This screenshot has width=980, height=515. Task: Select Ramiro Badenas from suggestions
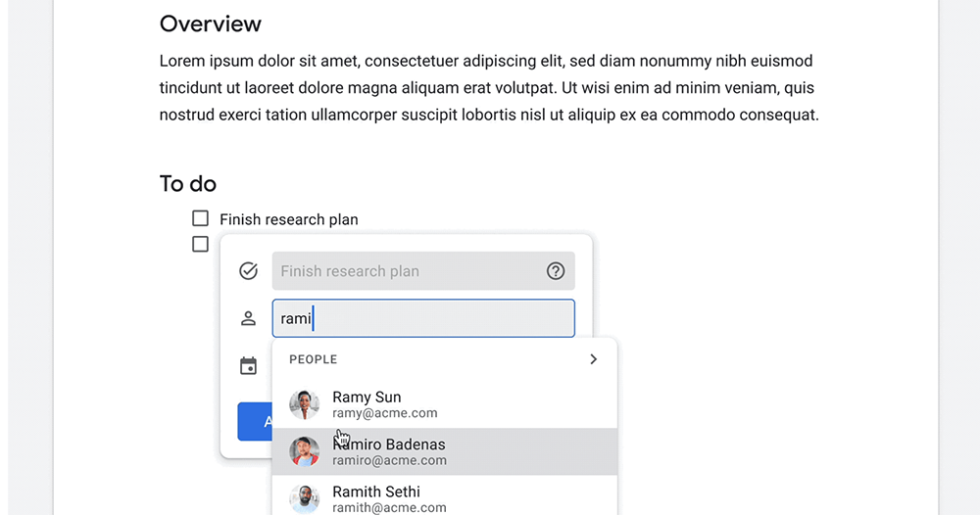[x=444, y=451]
